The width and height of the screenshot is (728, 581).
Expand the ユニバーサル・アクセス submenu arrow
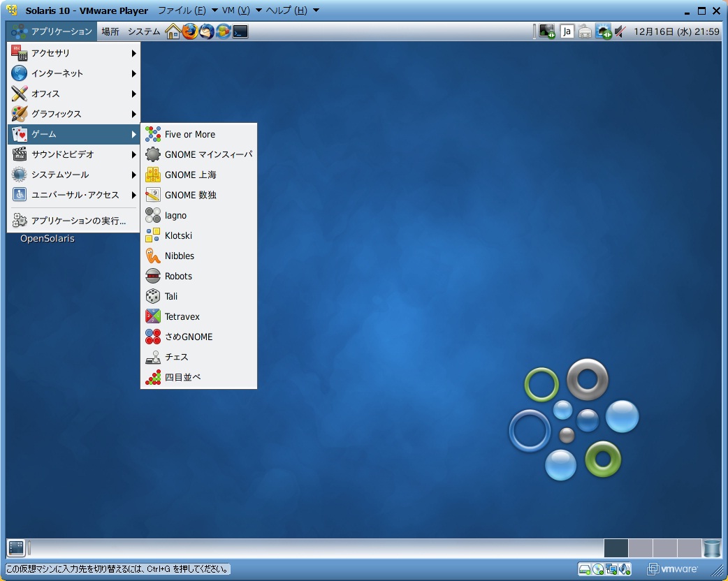[x=133, y=195]
